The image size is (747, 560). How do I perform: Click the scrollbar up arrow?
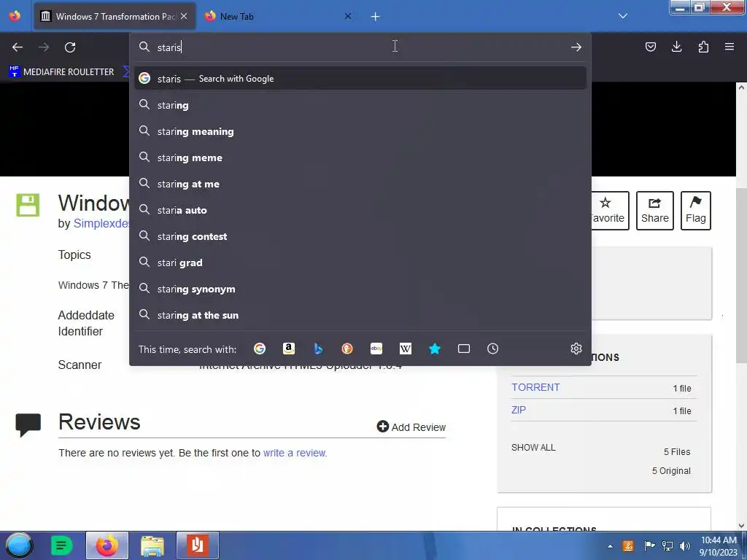pos(741,87)
